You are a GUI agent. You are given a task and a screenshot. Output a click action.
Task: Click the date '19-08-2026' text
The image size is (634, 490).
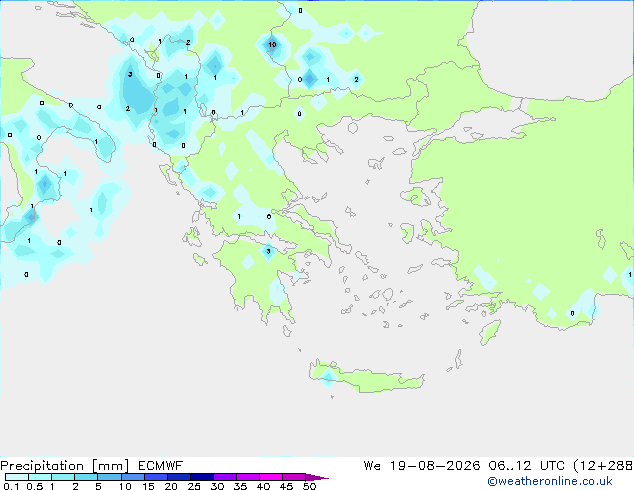coord(435,466)
